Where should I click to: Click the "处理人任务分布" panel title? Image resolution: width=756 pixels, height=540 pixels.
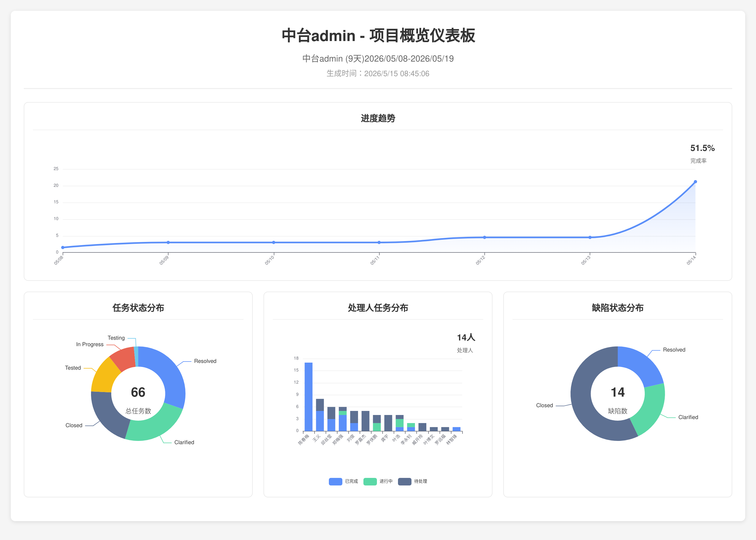pos(378,308)
